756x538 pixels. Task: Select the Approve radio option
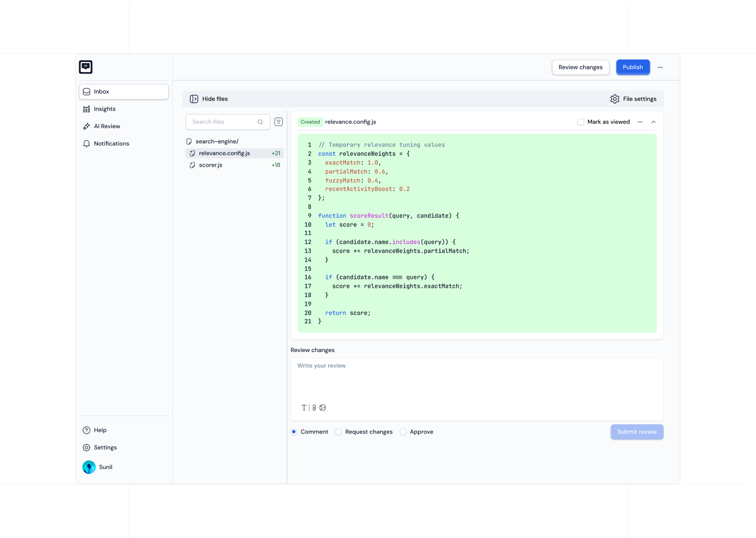click(x=403, y=432)
